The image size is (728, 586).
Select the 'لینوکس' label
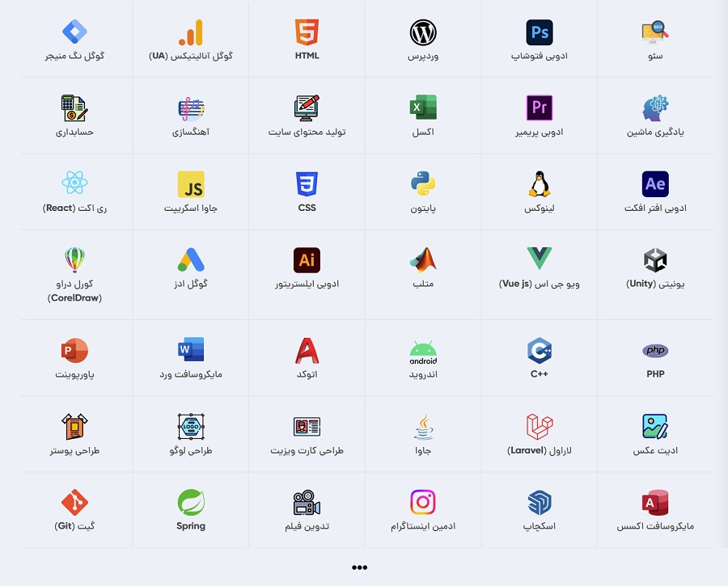pyautogui.click(x=539, y=209)
